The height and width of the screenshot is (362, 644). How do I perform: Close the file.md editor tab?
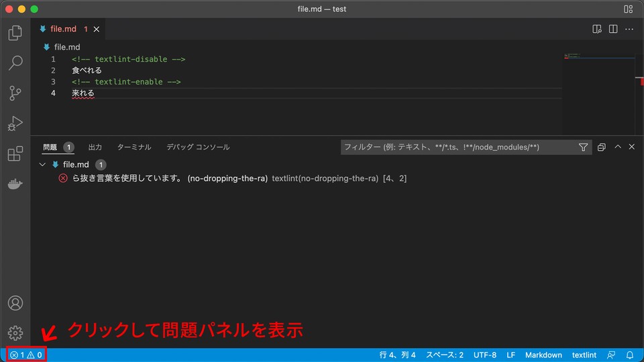click(x=97, y=29)
